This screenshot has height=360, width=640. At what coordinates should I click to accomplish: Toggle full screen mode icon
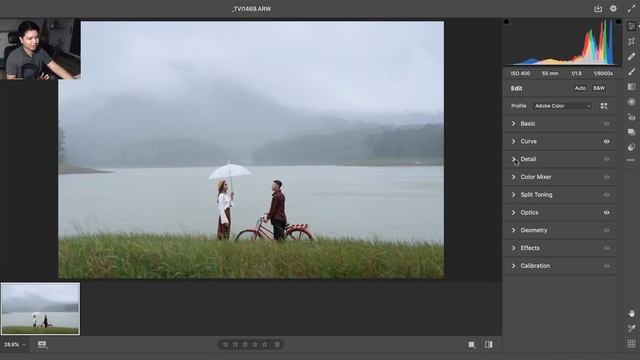(x=631, y=9)
